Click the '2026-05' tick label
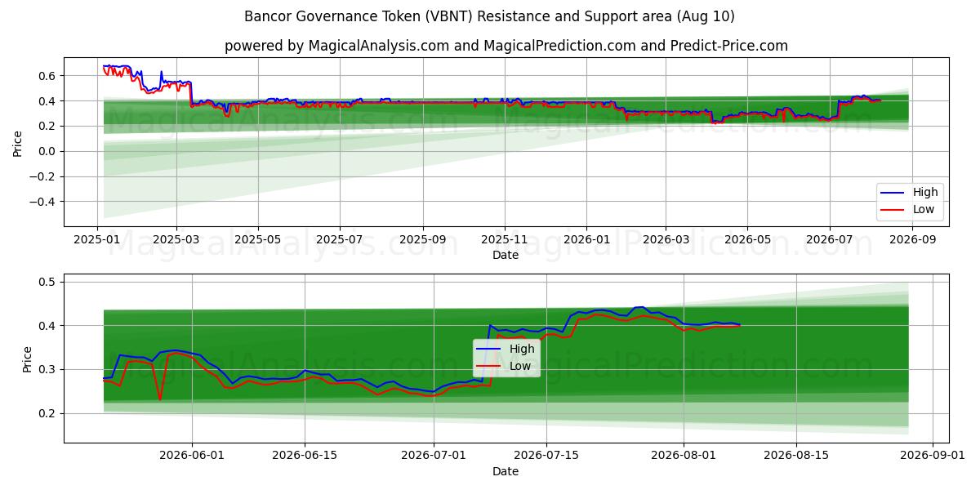Image resolution: width=980 pixels, height=490 pixels. click(x=747, y=239)
